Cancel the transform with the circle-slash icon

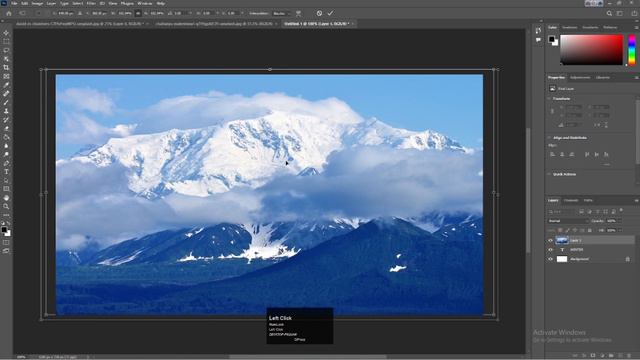coord(319,13)
